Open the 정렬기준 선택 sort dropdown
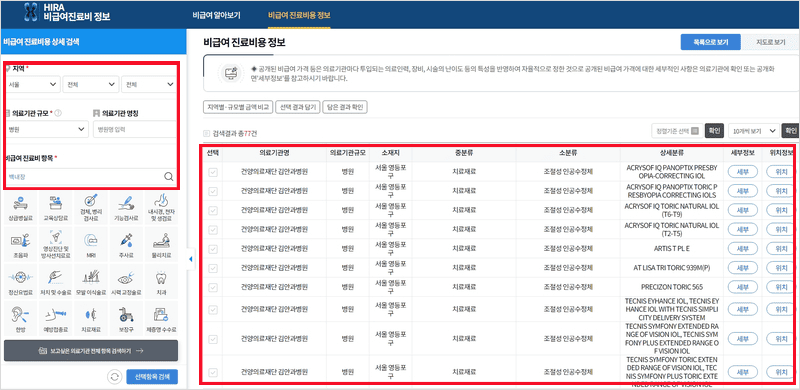This screenshot has height=390, width=800. point(678,131)
